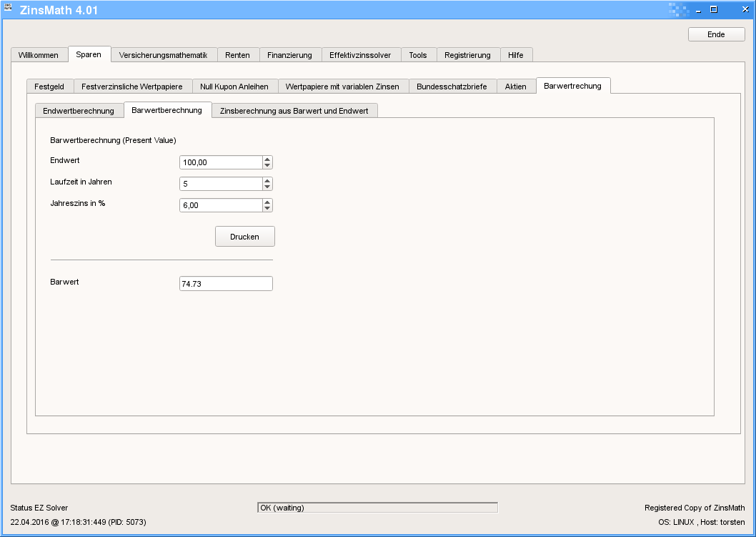756x537 pixels.
Task: Increase the Endwert value with up arrow
Action: [x=267, y=159]
